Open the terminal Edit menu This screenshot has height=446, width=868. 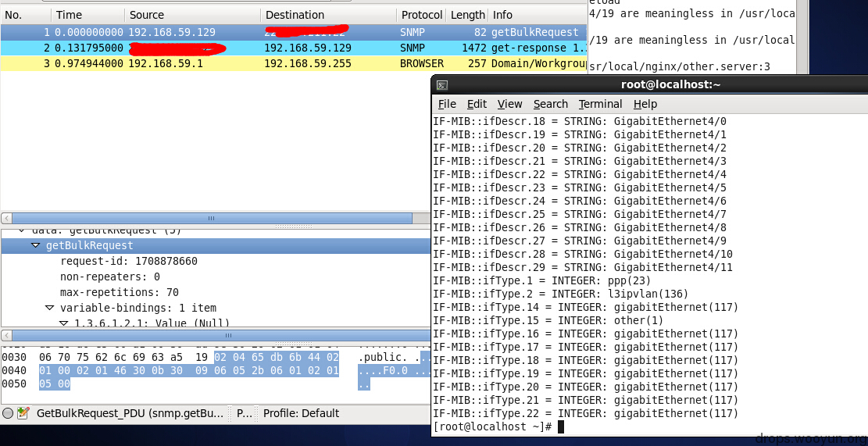click(477, 104)
